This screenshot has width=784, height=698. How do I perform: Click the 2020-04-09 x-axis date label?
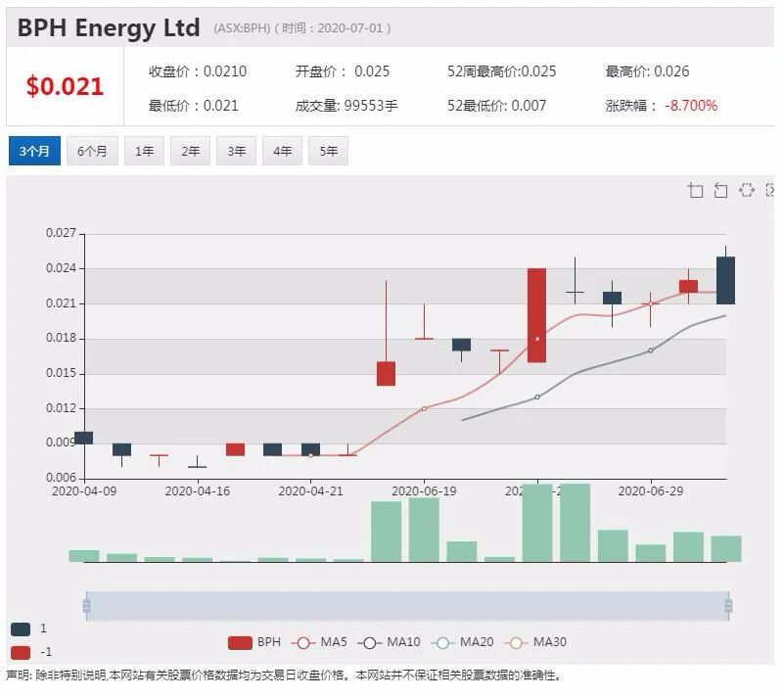coord(84,491)
